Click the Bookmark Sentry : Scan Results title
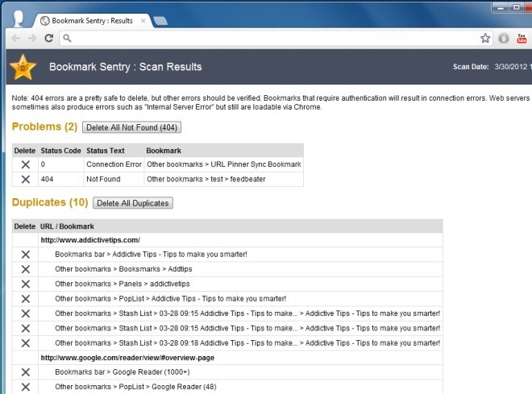Image resolution: width=532 pixels, height=394 pixels. (126, 67)
